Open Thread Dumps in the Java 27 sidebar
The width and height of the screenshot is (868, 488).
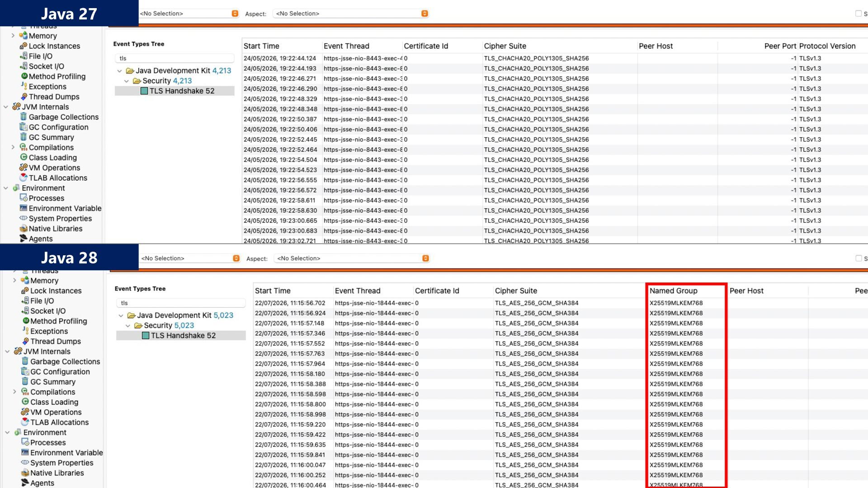pos(54,97)
